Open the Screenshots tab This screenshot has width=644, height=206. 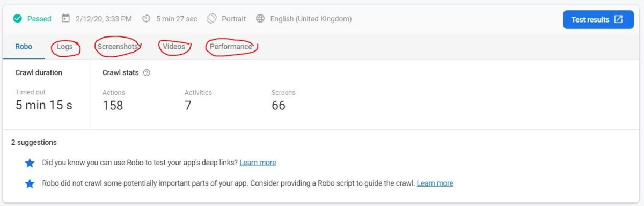pyautogui.click(x=118, y=47)
